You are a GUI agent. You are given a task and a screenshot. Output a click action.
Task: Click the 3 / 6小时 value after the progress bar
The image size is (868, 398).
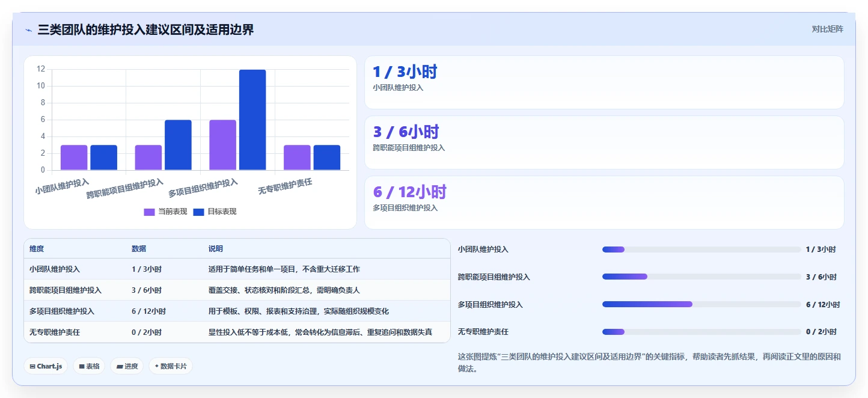(821, 277)
